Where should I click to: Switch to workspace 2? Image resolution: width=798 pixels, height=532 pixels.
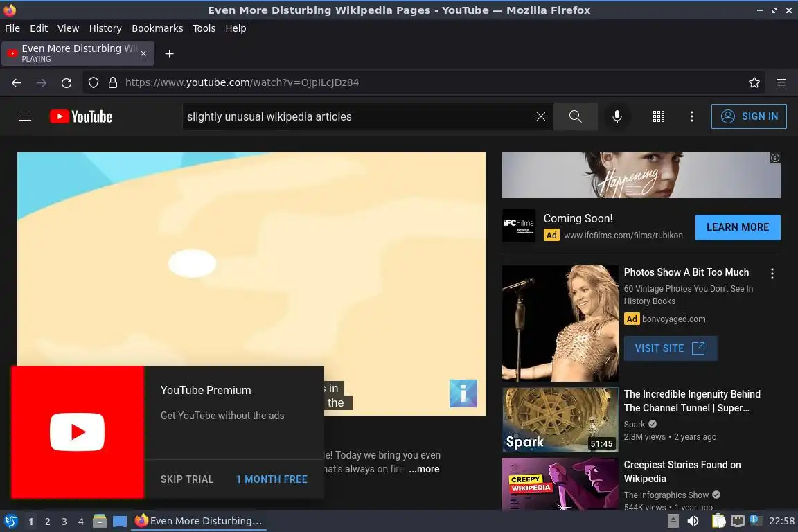[47, 522]
